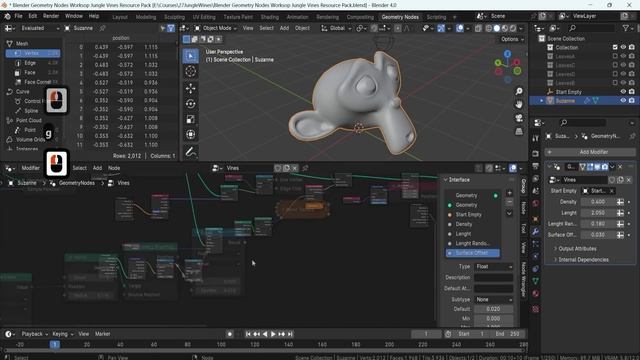Image resolution: width=640 pixels, height=360 pixels.
Task: Switch to the Geometry Nodes workspace tab
Action: click(x=400, y=17)
